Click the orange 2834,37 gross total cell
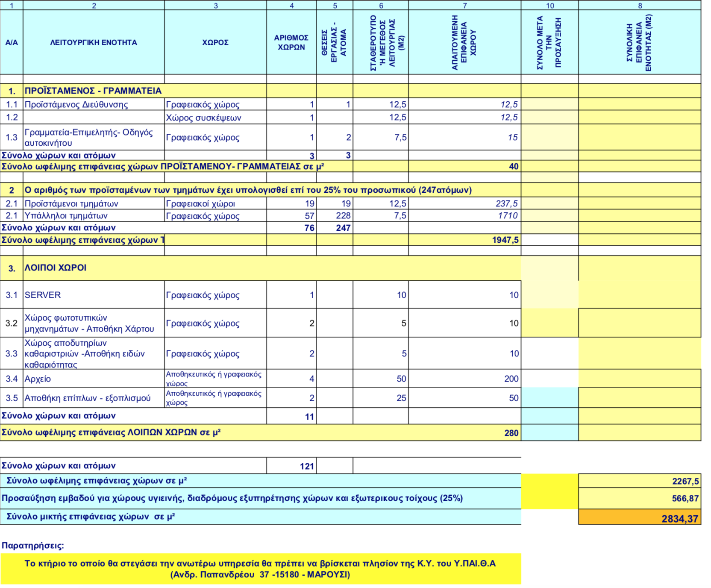 [679, 519]
